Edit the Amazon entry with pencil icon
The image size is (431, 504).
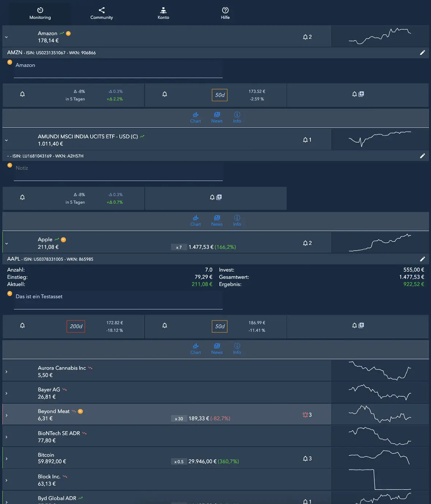point(422,53)
